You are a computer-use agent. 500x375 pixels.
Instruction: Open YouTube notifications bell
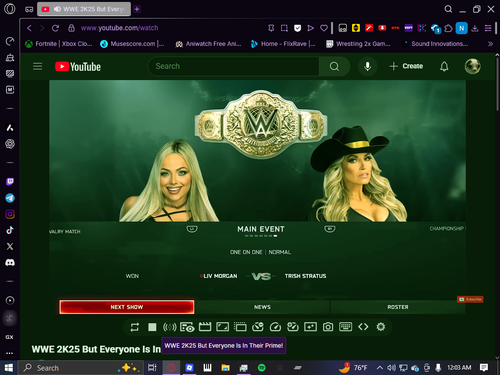(x=444, y=66)
